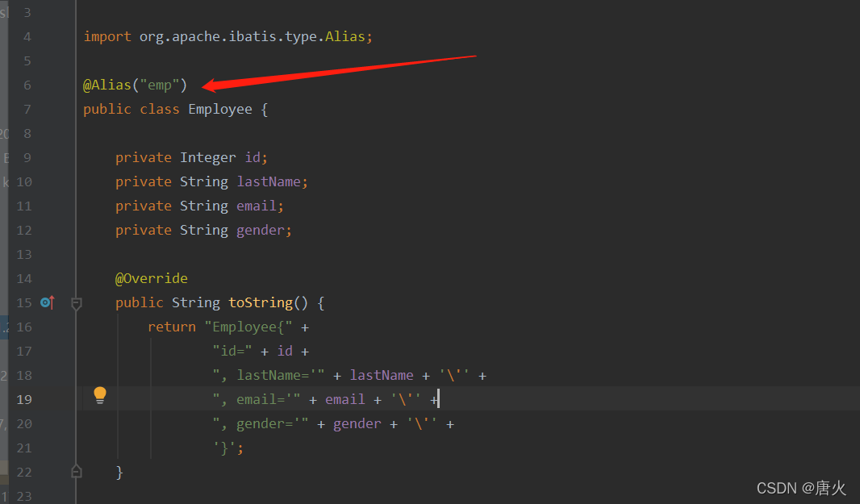The image size is (860, 504).
Task: Click the ", gender='" string on line 20
Action: pos(261,423)
